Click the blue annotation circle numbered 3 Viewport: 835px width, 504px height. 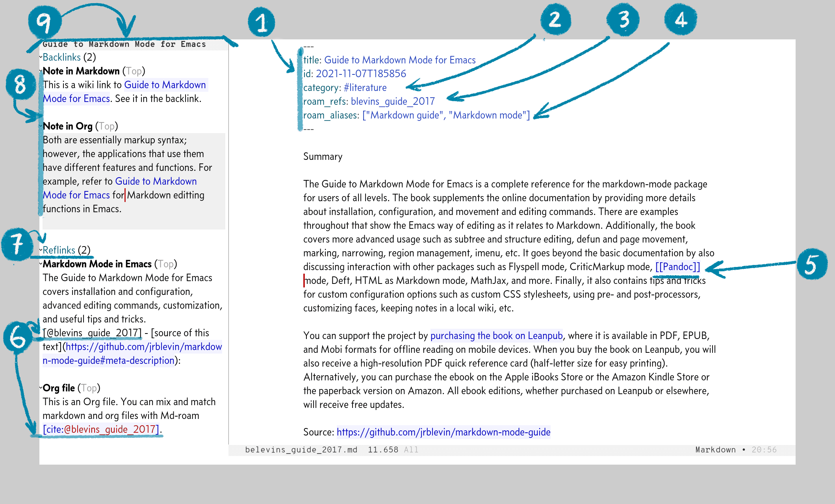623,19
